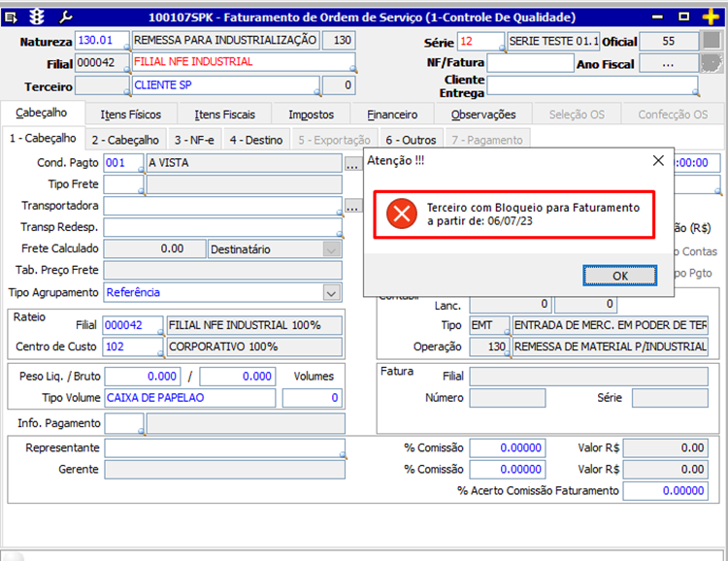The height and width of the screenshot is (561, 728).
Task: Open the 7 - Pagamento sub-tab
Action: coord(487,140)
